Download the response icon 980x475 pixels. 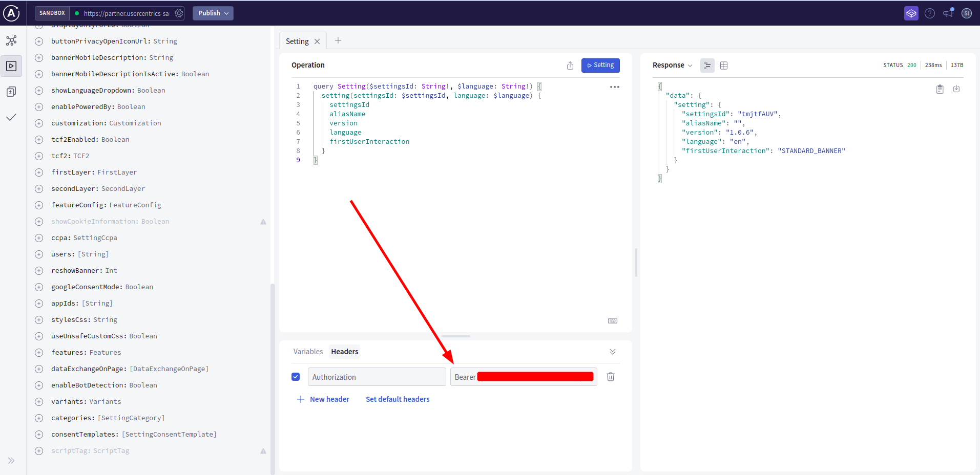(x=956, y=89)
